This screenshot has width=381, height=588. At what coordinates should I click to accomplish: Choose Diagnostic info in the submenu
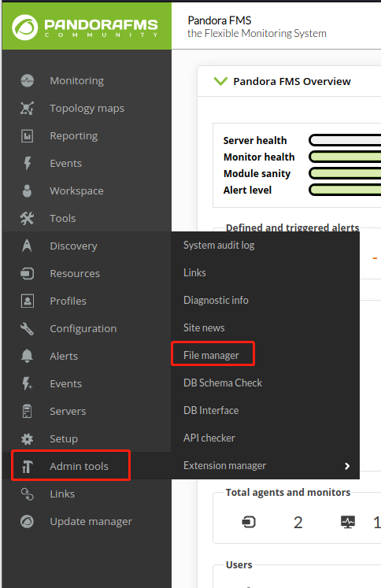coord(216,301)
